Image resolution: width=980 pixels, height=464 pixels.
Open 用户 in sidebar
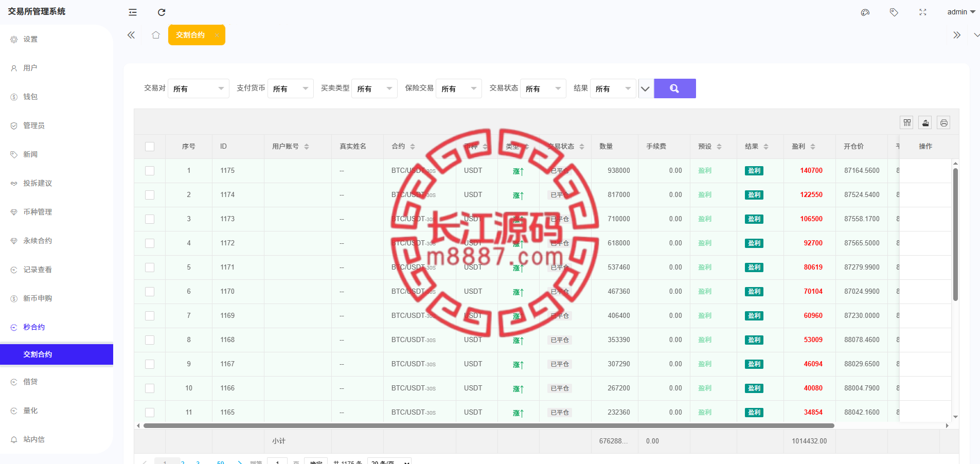coord(57,68)
